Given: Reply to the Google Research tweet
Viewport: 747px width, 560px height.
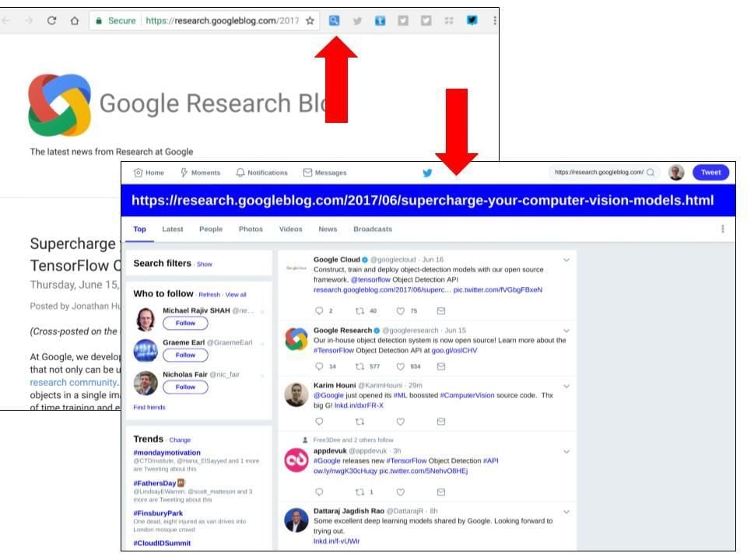Looking at the screenshot, I should 319,366.
